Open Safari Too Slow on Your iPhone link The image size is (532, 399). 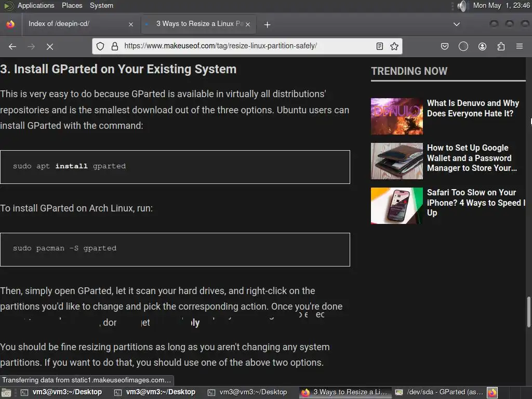click(x=476, y=203)
